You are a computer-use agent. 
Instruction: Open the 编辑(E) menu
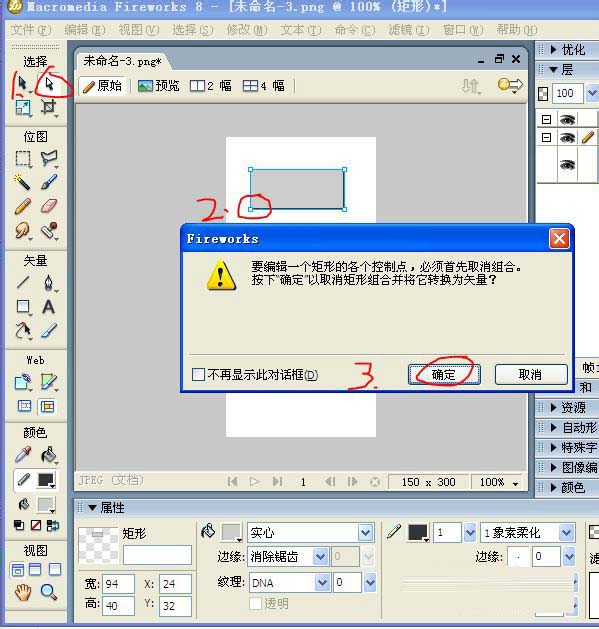coord(85,30)
